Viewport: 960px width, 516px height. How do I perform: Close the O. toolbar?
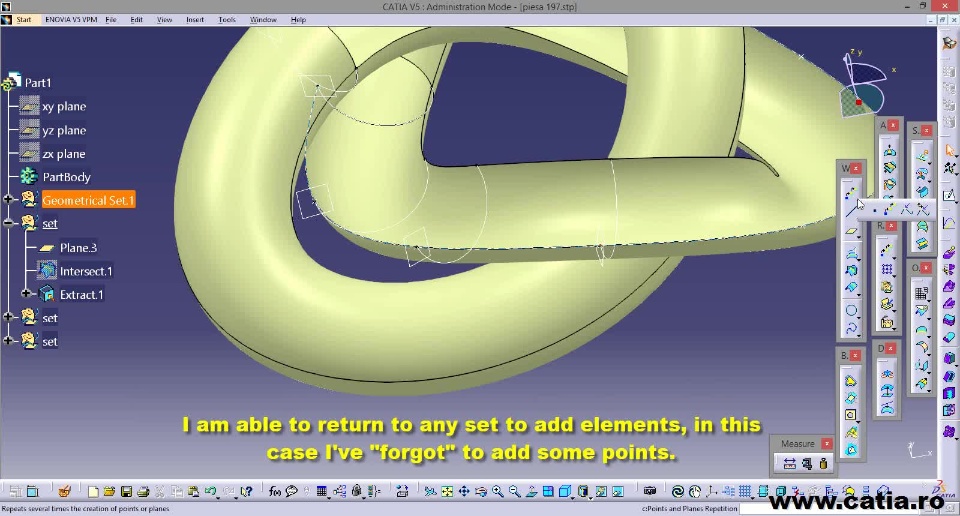click(926, 267)
